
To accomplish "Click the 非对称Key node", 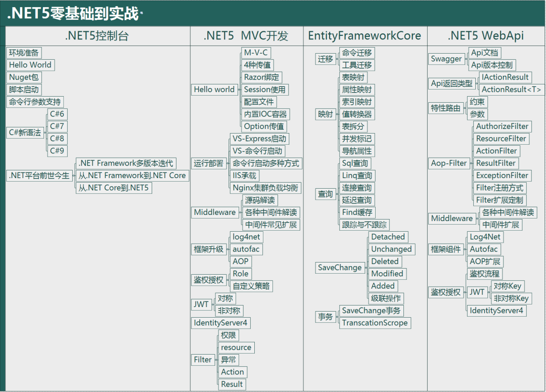I will click(511, 298).
